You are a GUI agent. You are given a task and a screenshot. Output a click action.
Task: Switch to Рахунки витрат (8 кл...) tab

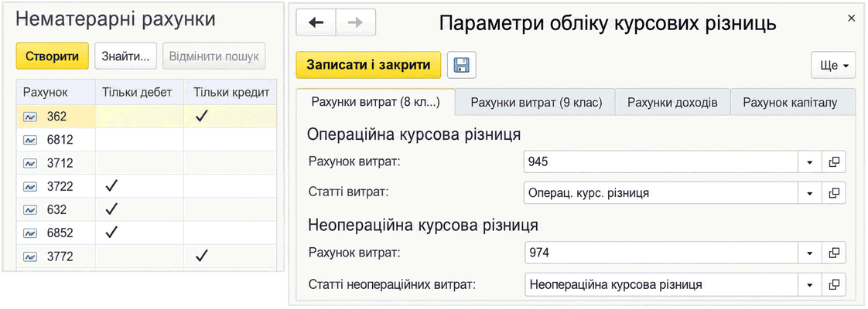click(376, 102)
